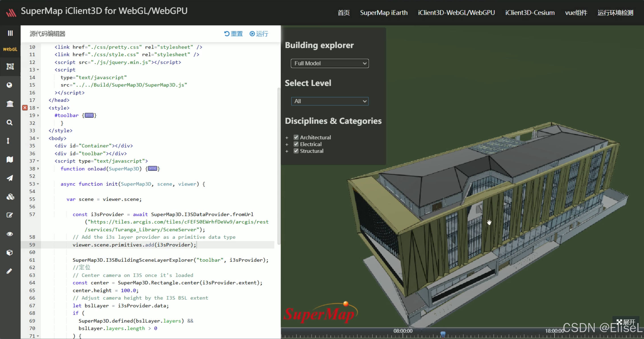
Task: Switch to the iClient3D-Cesium menu item
Action: [x=530, y=13]
